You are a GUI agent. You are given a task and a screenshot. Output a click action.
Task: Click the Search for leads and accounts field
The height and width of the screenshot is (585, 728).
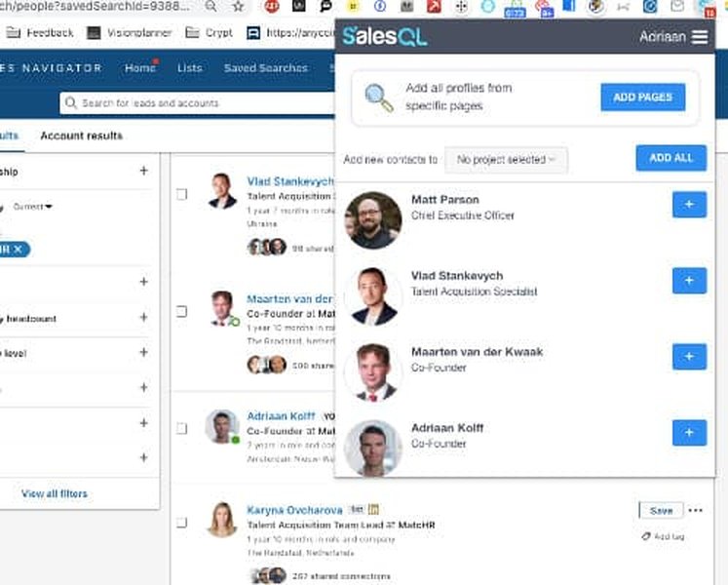pyautogui.click(x=197, y=102)
